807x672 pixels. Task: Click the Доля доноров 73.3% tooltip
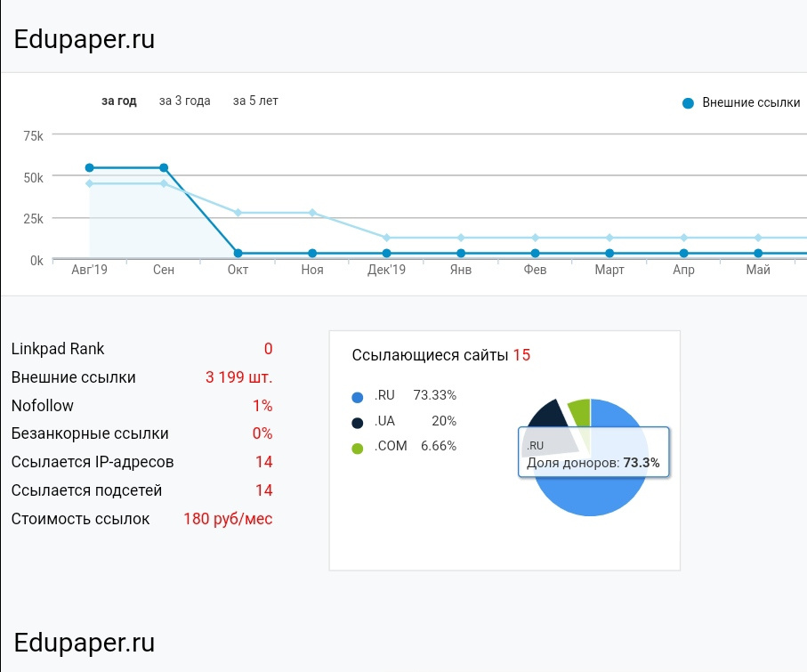[593, 453]
